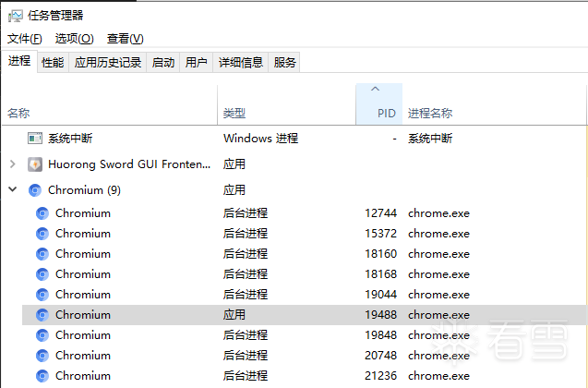Click PID value 20748
Screen dimensions: 588x388
380,356
